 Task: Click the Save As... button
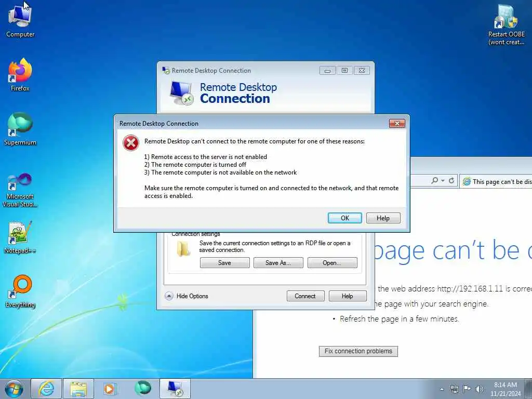click(x=278, y=262)
